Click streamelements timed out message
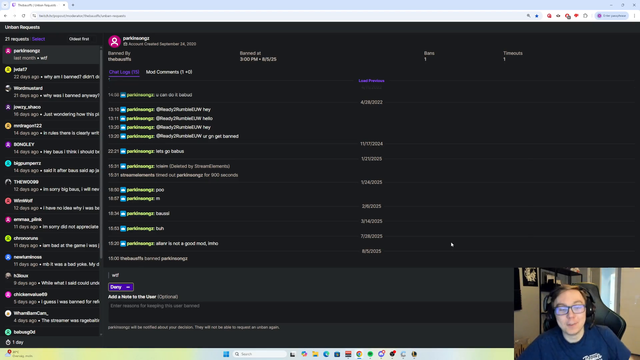 point(173,175)
